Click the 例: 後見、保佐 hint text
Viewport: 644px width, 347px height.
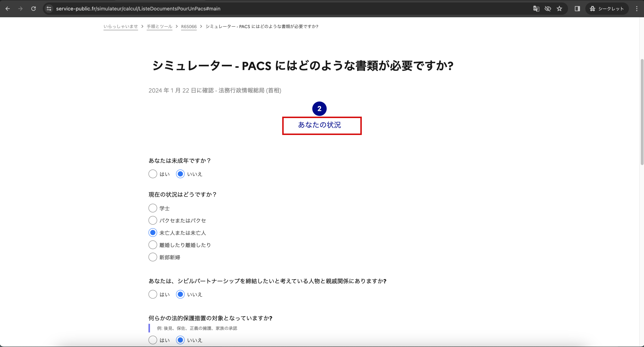197,328
